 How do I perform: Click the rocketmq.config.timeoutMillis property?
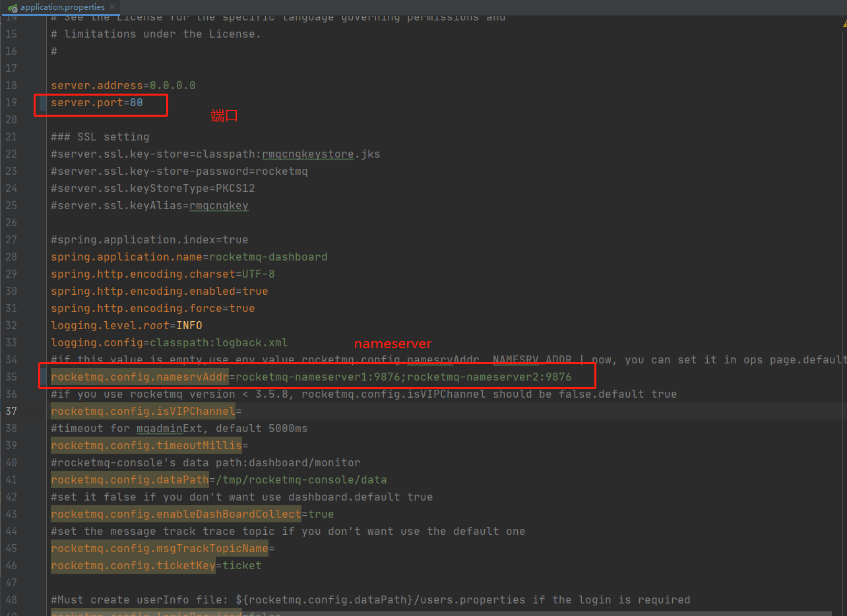[146, 445]
